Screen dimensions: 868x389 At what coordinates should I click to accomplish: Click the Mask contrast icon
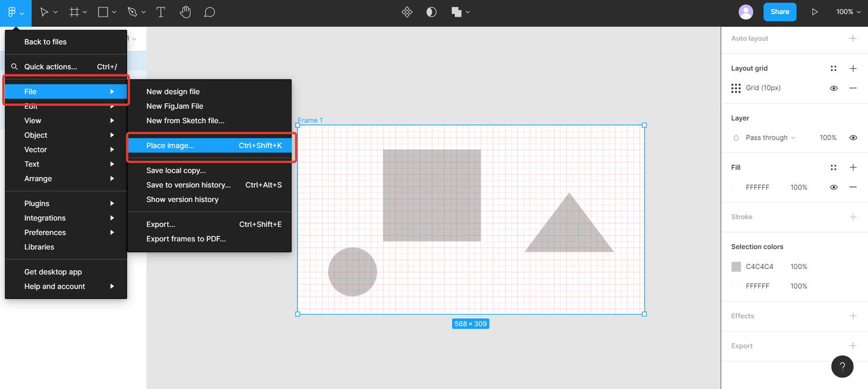(x=431, y=12)
